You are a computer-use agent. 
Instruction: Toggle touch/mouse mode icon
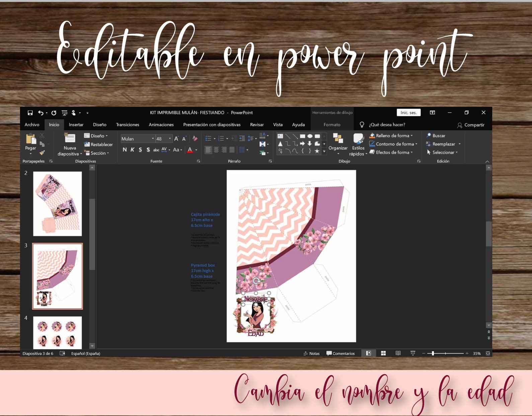pyautogui.click(x=74, y=113)
